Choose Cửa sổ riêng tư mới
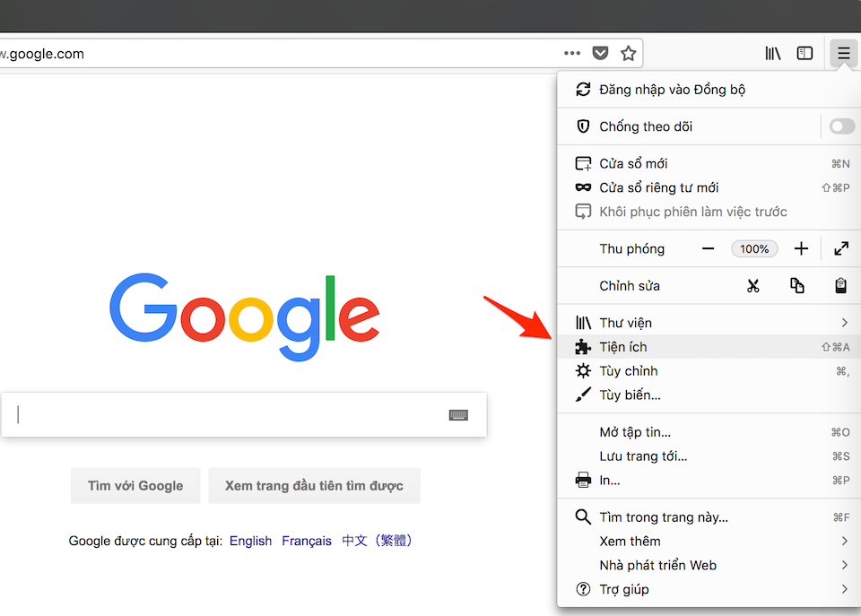 tap(709, 187)
